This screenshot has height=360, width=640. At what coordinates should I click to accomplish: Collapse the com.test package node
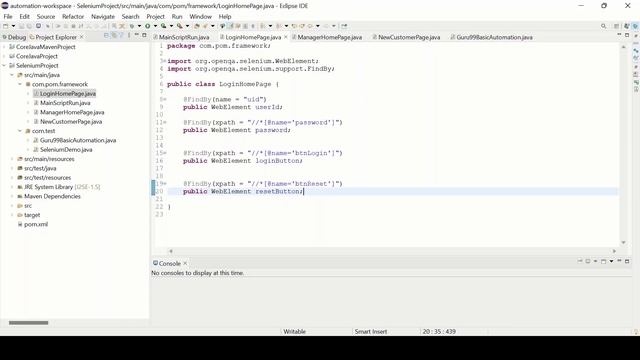point(20,131)
